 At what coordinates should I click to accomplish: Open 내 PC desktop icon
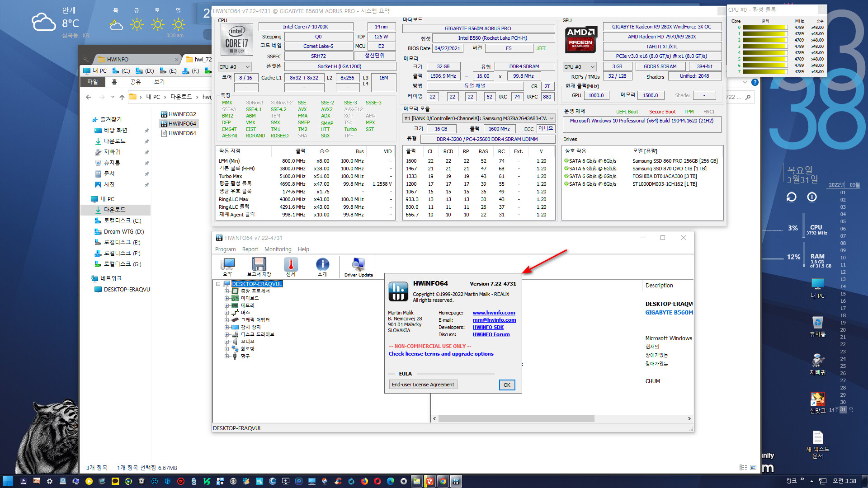point(817,288)
